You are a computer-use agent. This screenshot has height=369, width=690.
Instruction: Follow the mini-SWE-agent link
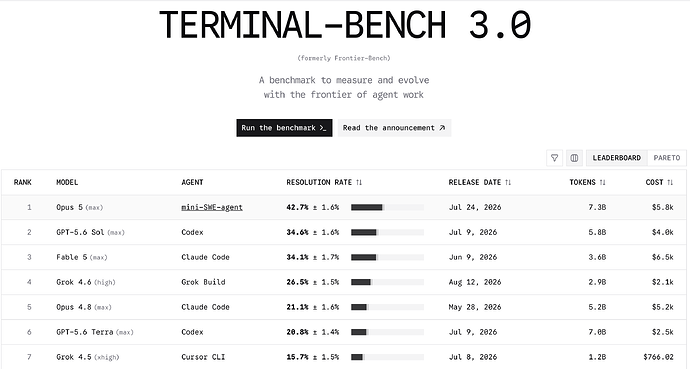(212, 207)
